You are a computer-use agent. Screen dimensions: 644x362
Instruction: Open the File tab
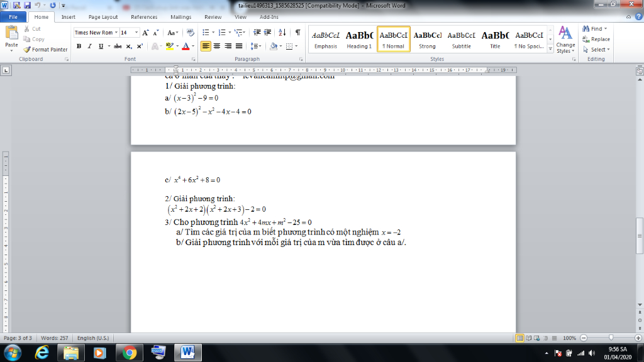click(x=13, y=17)
